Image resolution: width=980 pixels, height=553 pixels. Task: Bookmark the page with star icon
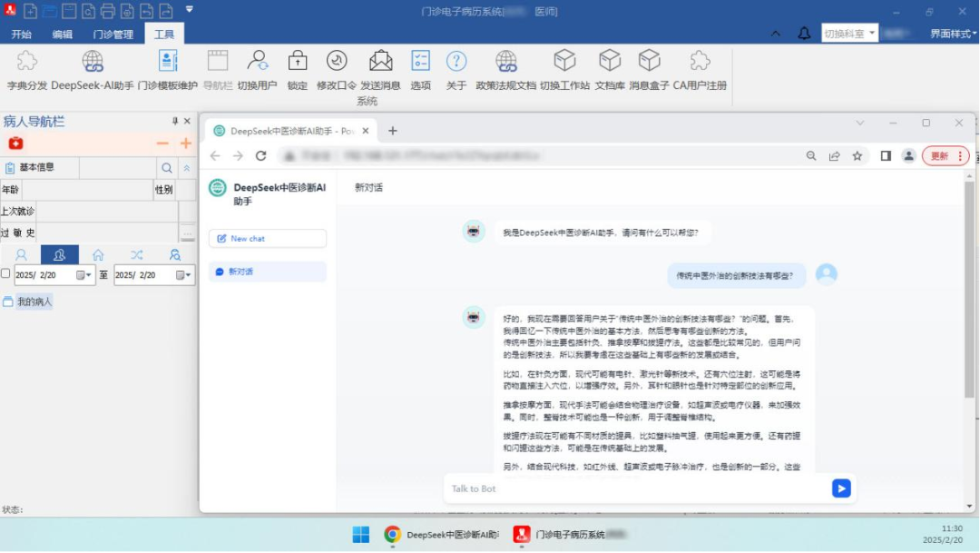click(x=857, y=156)
